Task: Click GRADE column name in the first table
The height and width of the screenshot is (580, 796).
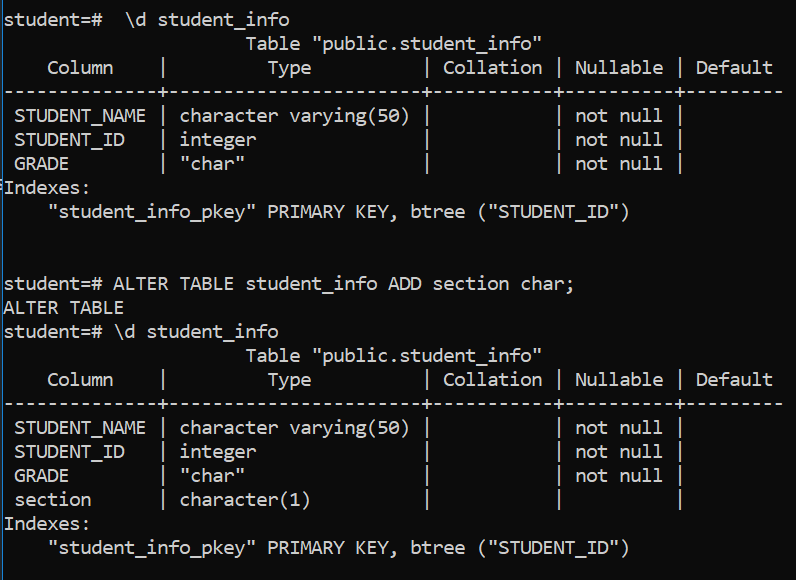Action: point(42,164)
